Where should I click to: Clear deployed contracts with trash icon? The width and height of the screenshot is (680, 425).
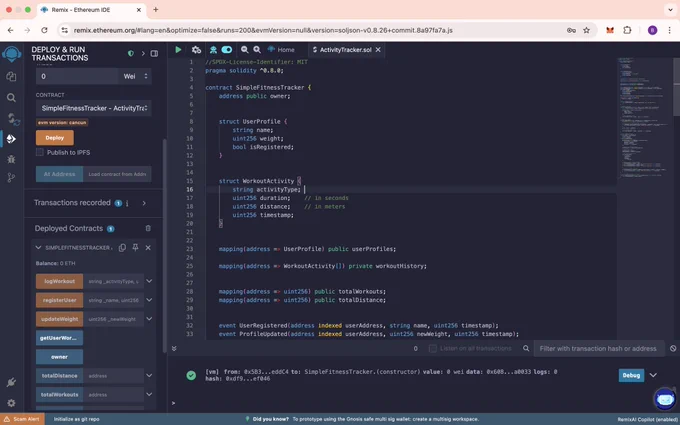point(148,229)
